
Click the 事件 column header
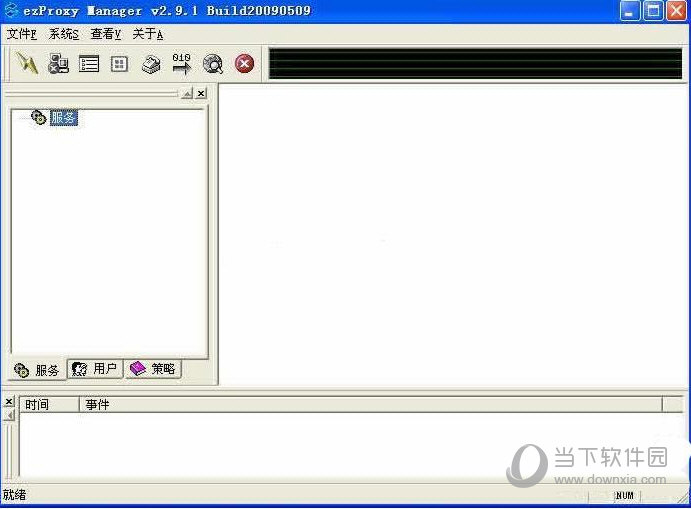(371, 405)
